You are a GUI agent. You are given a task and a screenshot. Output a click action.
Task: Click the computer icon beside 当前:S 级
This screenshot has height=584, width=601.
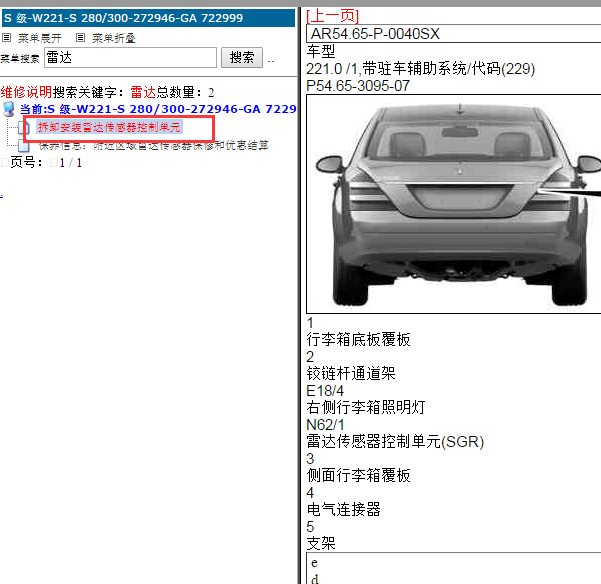pyautogui.click(x=9, y=109)
